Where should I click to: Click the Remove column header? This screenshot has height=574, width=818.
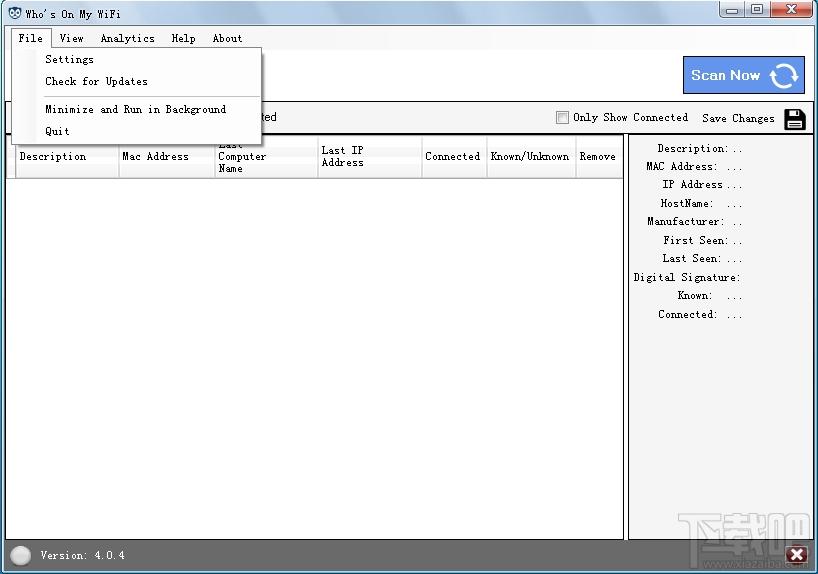coord(599,157)
